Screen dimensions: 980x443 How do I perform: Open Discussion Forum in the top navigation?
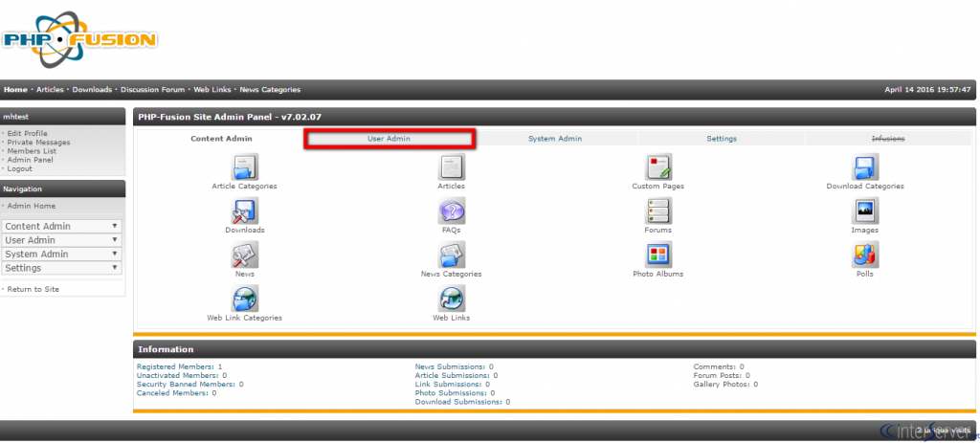point(152,89)
